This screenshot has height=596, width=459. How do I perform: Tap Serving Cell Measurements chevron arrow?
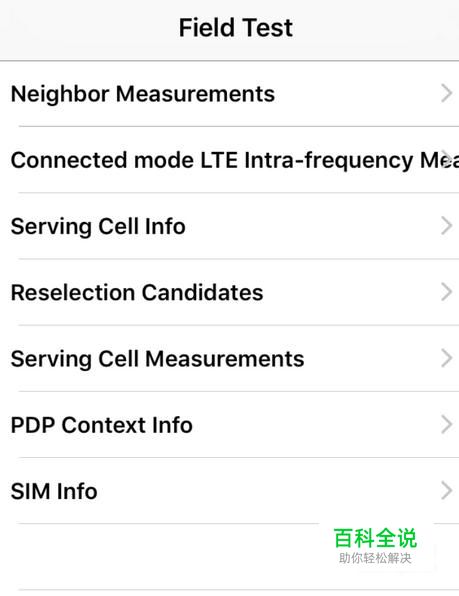(x=447, y=358)
